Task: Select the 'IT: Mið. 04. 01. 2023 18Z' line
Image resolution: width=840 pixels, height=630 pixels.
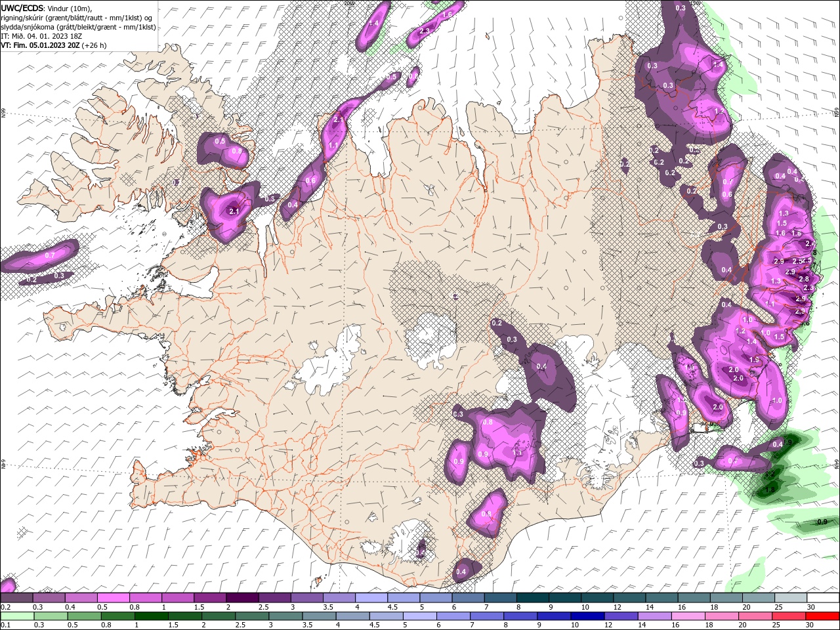Action: click(41, 36)
